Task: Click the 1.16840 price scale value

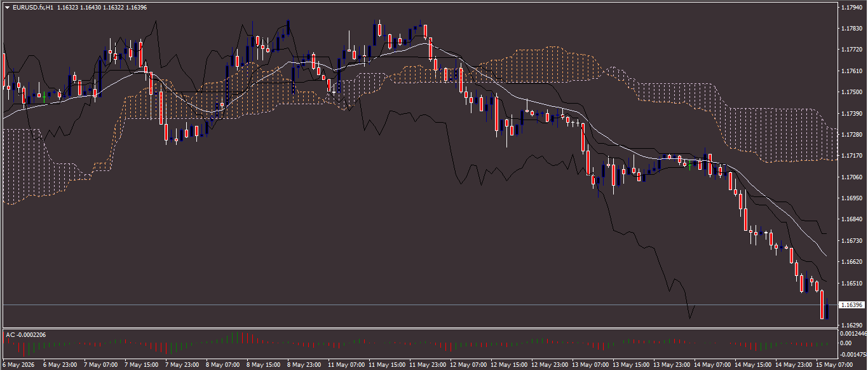Action: (x=851, y=219)
